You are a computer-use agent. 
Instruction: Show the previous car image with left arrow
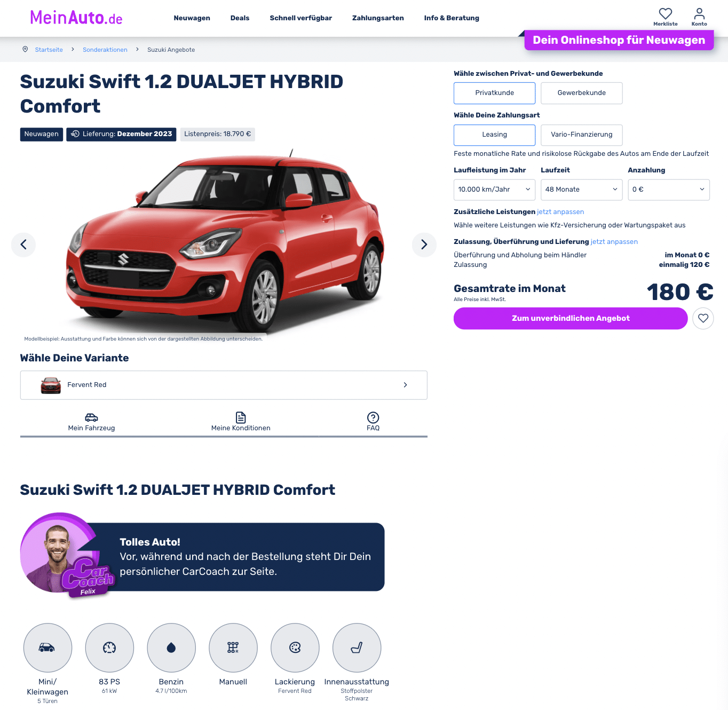point(23,244)
